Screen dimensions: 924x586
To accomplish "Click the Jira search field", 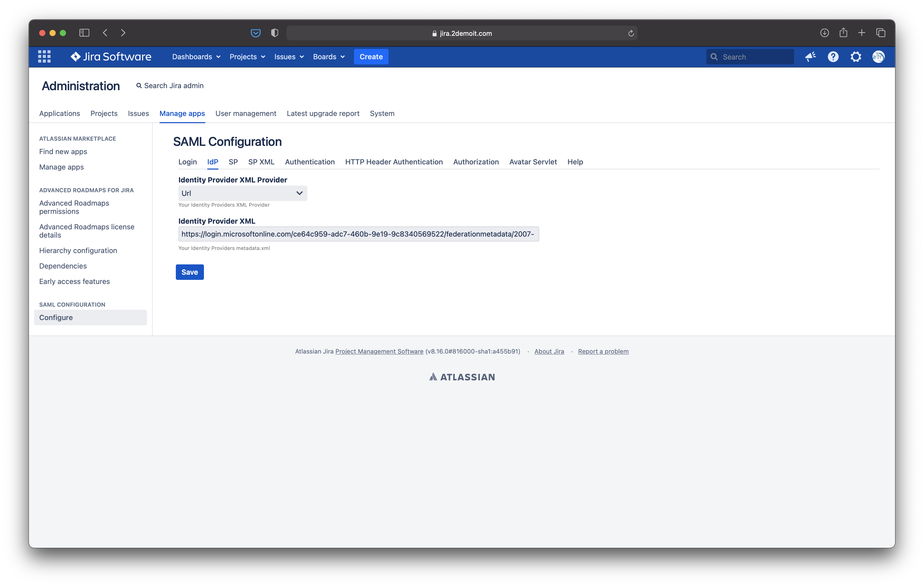I will click(x=750, y=57).
